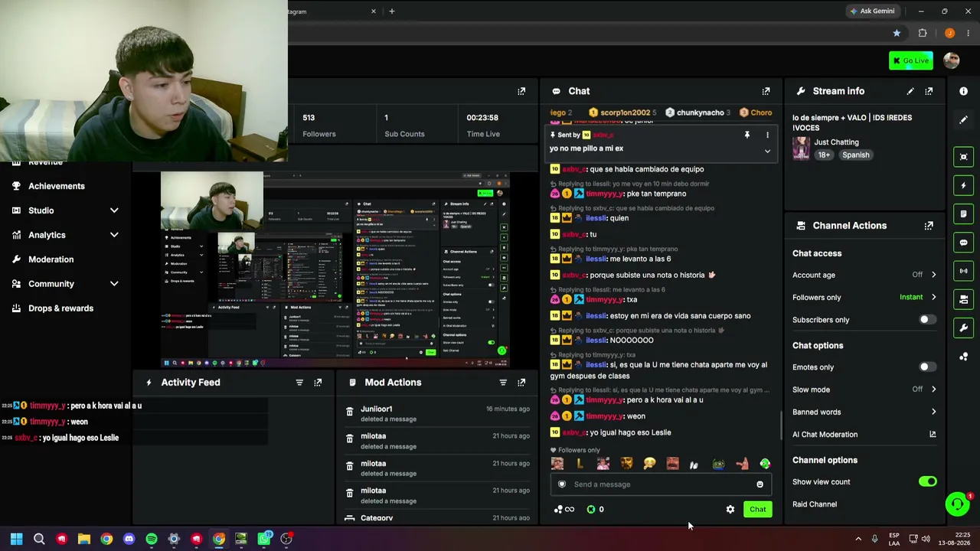Viewport: 980px width, 551px height.
Task: Toggle the chat bubble sidebar widget
Action: click(x=964, y=242)
